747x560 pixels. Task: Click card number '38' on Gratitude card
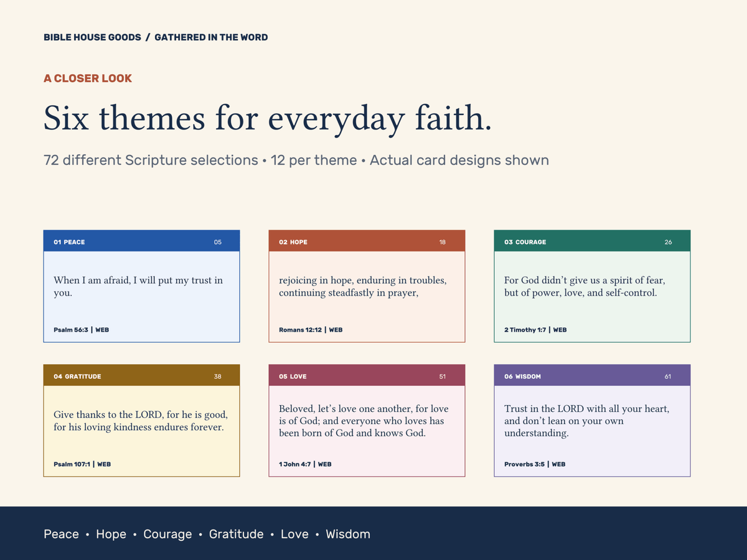(x=217, y=376)
